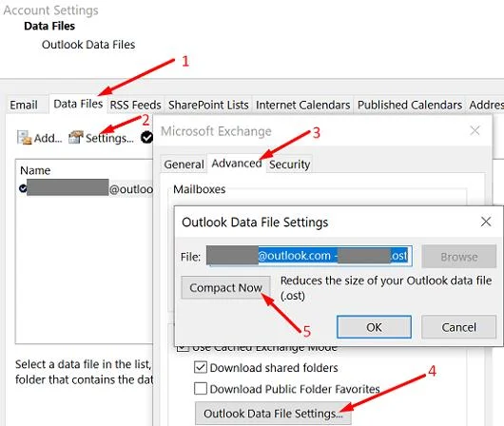Click the black checkmark Set as Default icon
The width and height of the screenshot is (504, 426).
146,137
